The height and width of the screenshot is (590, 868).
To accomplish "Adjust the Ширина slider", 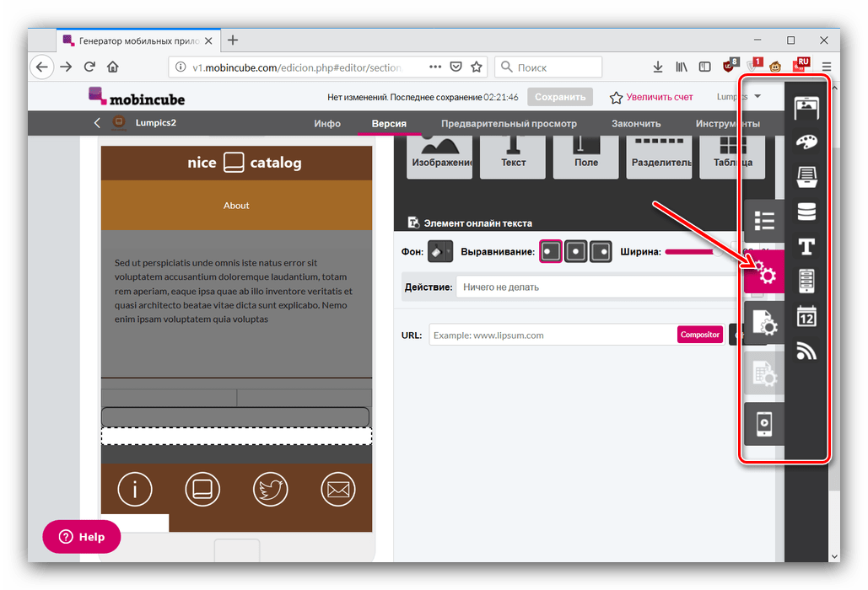I will point(695,252).
